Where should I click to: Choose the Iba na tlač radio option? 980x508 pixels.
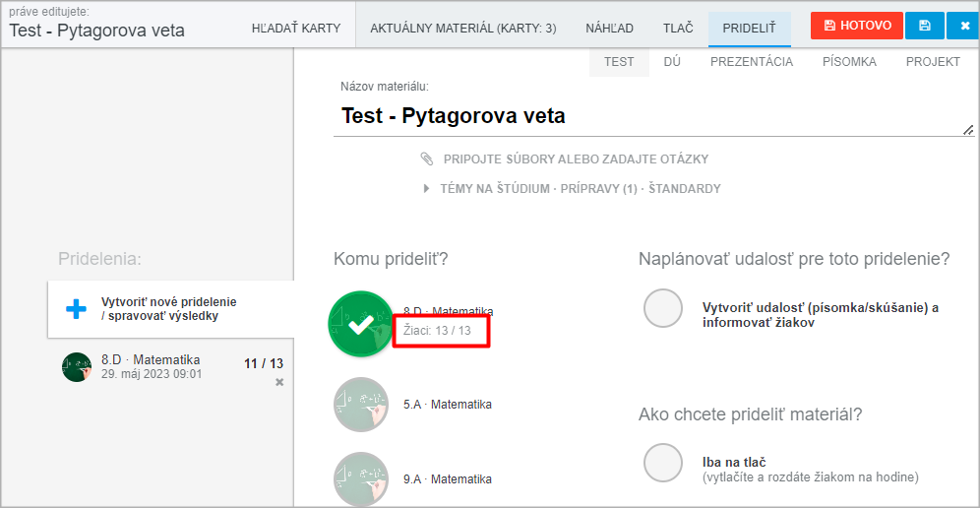coord(662,463)
